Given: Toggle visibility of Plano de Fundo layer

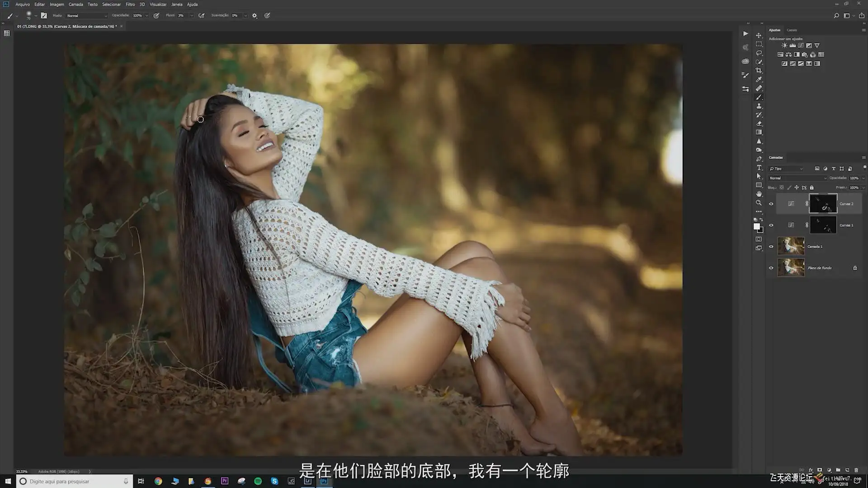Looking at the screenshot, I should [771, 268].
